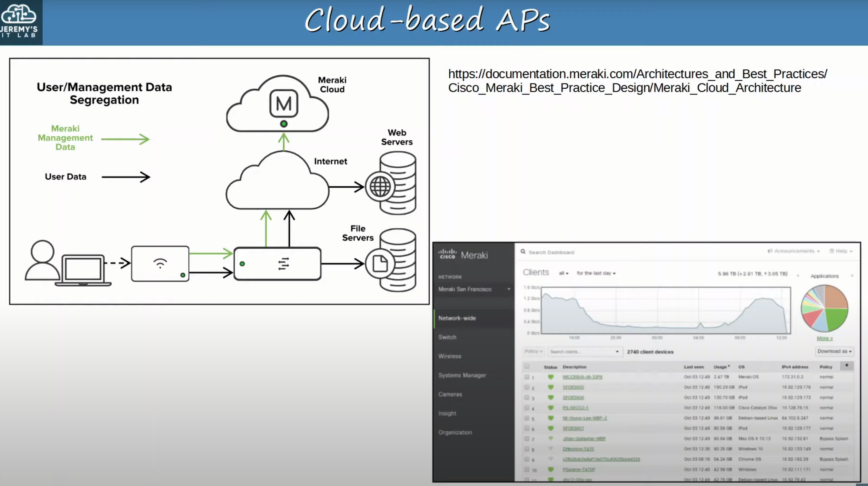Screen dimensions: 868x486
Task: Select Wireless in the sidebar menu
Action: point(450,356)
